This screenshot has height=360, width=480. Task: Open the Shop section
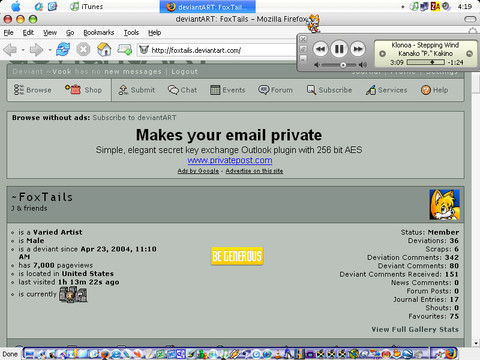tap(83, 90)
